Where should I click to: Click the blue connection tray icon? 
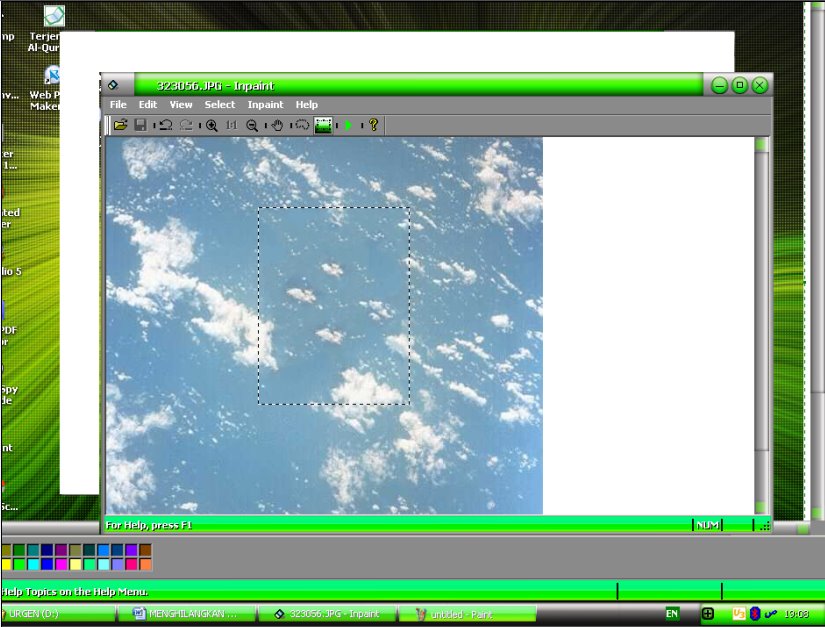[771, 613]
